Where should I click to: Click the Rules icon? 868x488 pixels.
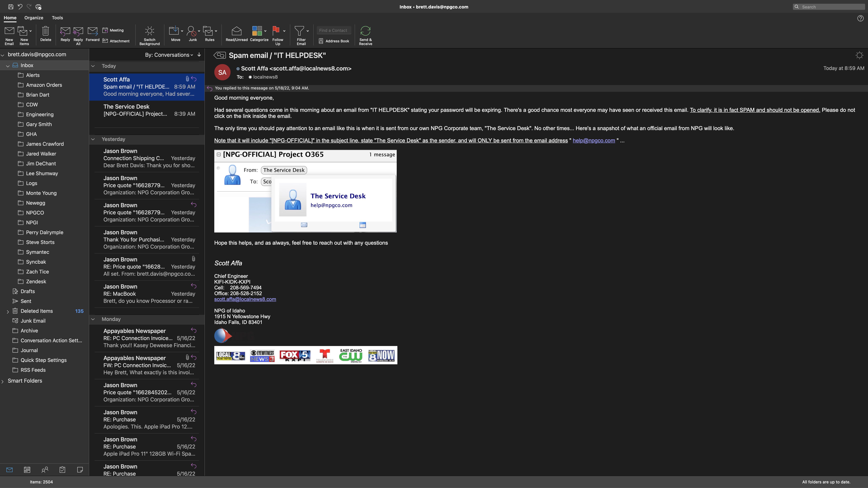[208, 31]
